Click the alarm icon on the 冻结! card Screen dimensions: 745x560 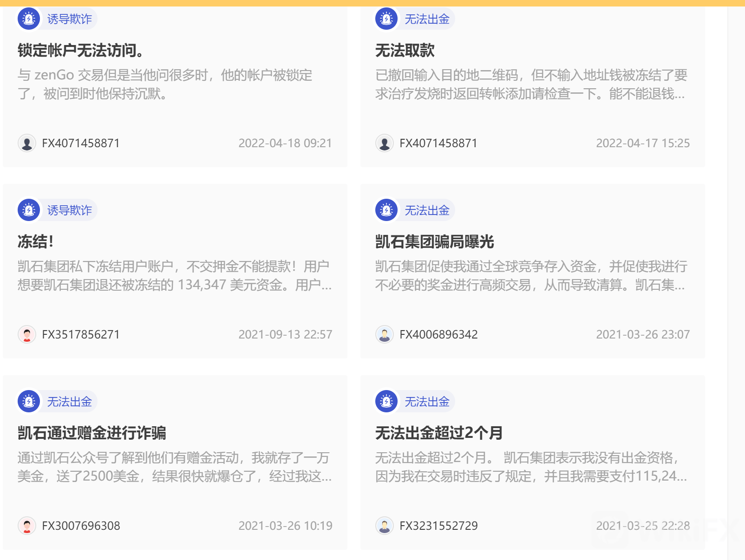pos(29,210)
